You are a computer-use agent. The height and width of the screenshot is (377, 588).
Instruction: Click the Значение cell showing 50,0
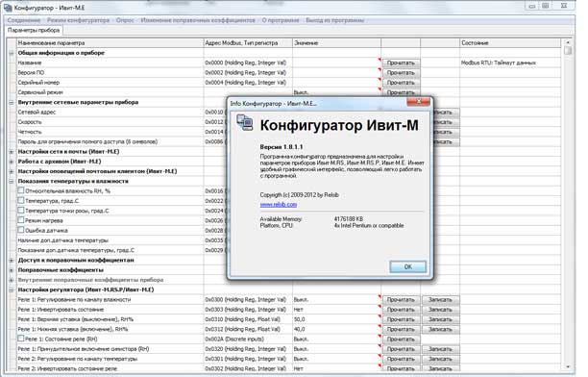[336, 319]
